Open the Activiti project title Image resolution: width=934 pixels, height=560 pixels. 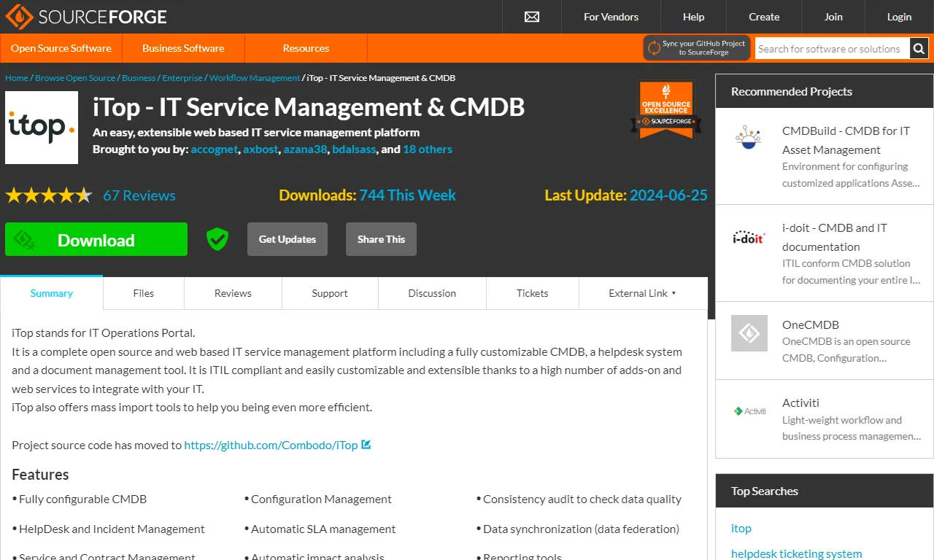800,402
